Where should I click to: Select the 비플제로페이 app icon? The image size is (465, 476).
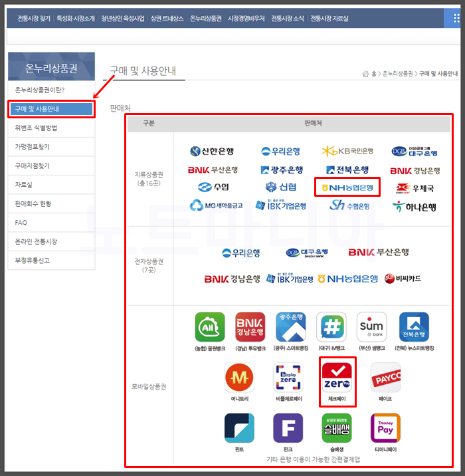pos(288,378)
